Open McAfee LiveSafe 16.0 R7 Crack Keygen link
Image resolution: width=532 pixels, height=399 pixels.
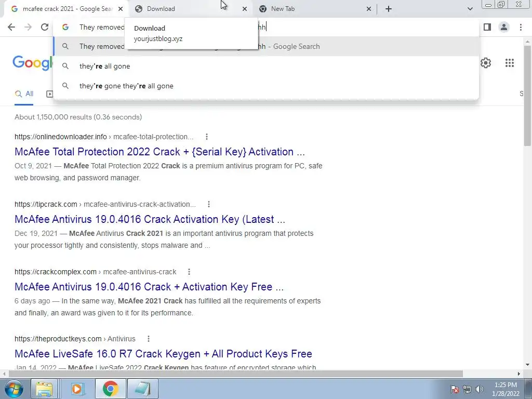point(163,353)
